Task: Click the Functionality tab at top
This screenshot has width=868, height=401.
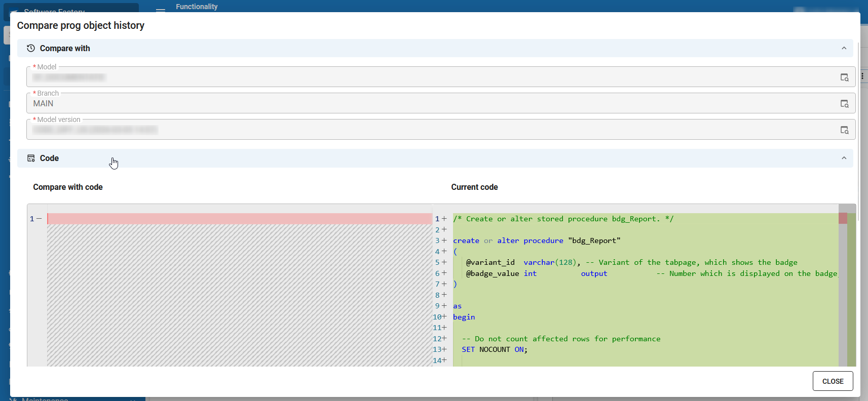Action: click(x=197, y=7)
